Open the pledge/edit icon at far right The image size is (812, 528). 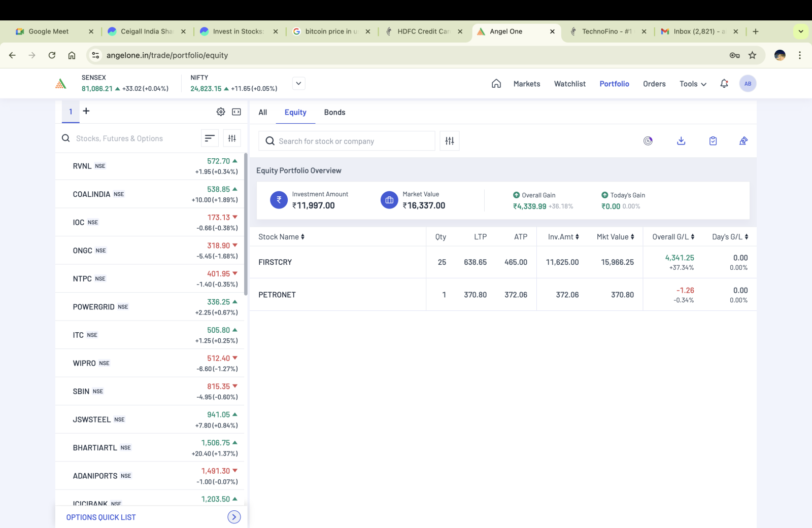pyautogui.click(x=743, y=141)
